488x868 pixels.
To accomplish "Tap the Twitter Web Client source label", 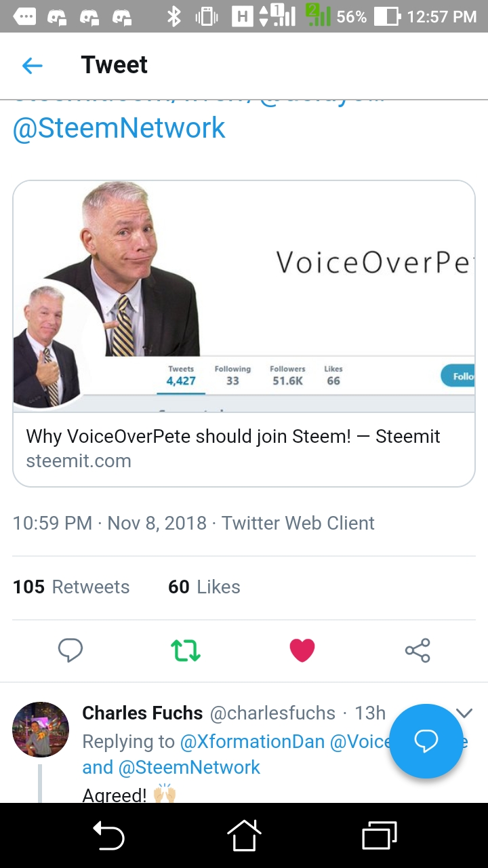I will tap(298, 524).
